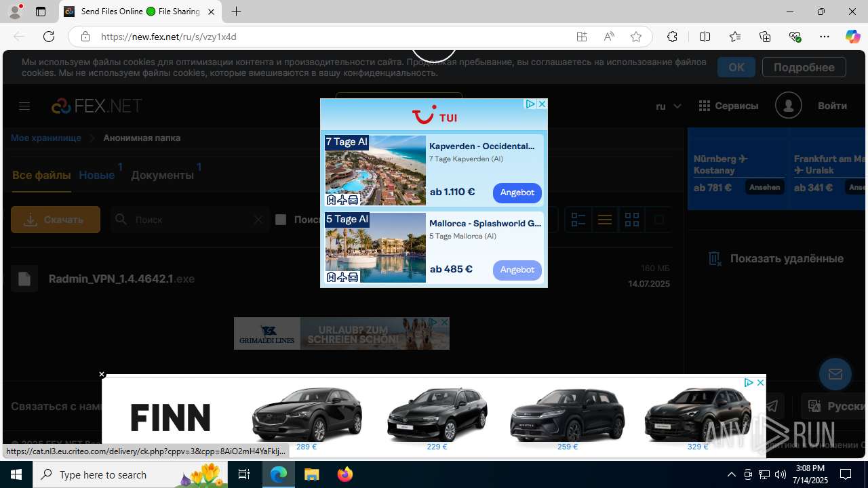Image resolution: width=868 pixels, height=488 pixels.
Task: Close the FINN ad via blue X
Action: tap(760, 383)
